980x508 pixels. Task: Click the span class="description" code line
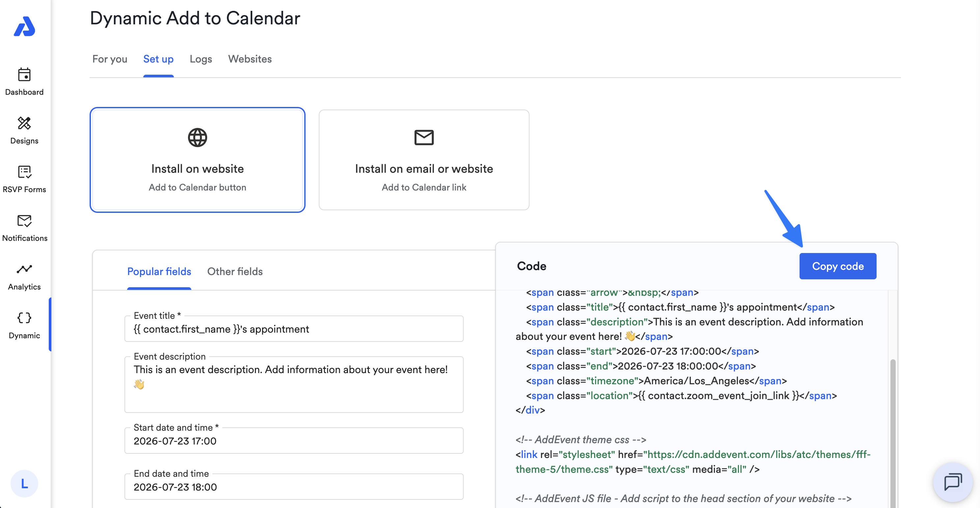[x=689, y=329]
